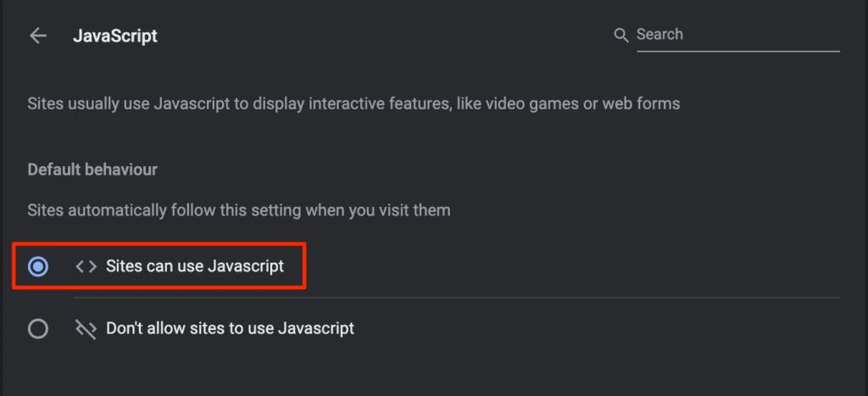This screenshot has height=396, width=868.
Task: Go back using the left arrow icon
Action: tap(38, 36)
